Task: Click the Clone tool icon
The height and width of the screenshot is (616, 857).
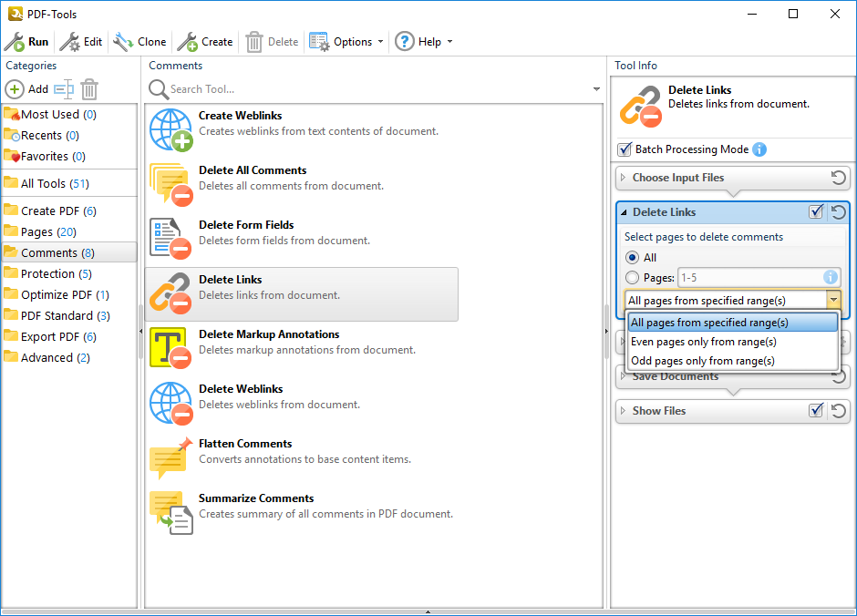Action: click(123, 42)
